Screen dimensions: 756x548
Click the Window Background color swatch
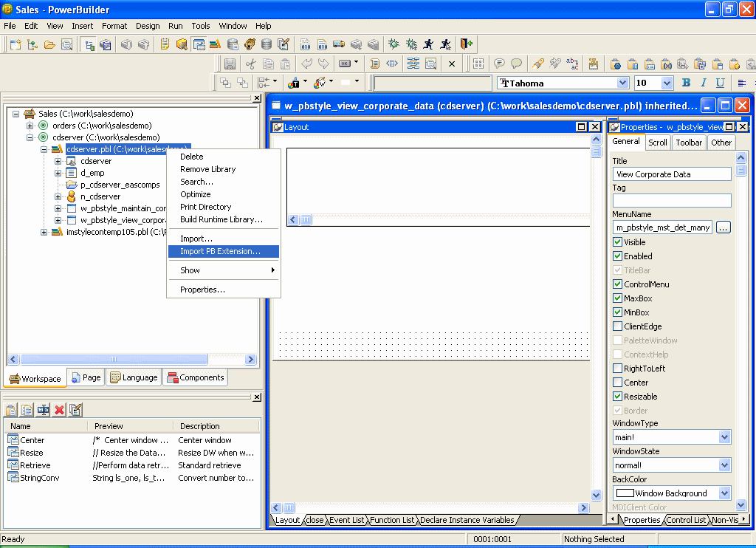pyautogui.click(x=625, y=493)
